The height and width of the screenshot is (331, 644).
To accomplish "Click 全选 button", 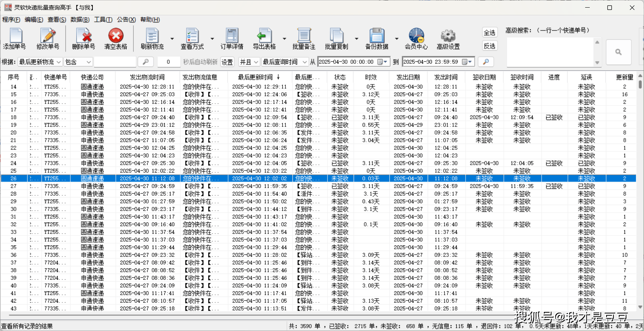I will 490,32.
